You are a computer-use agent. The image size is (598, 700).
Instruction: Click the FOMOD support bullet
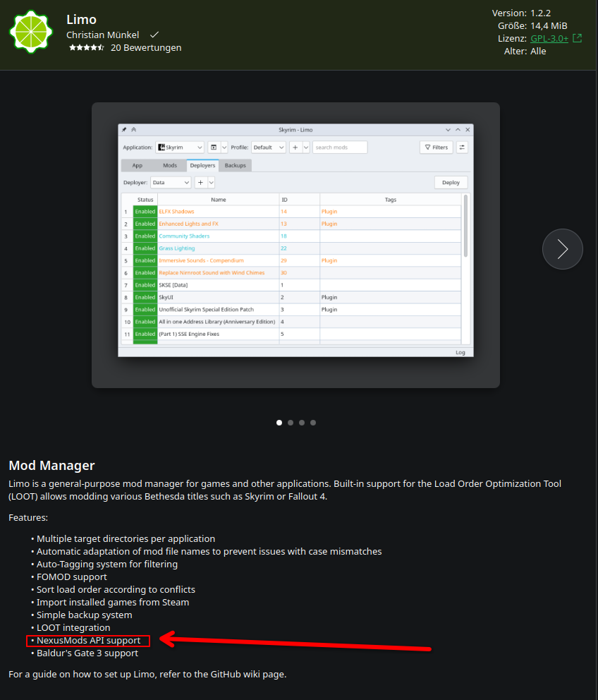point(69,577)
